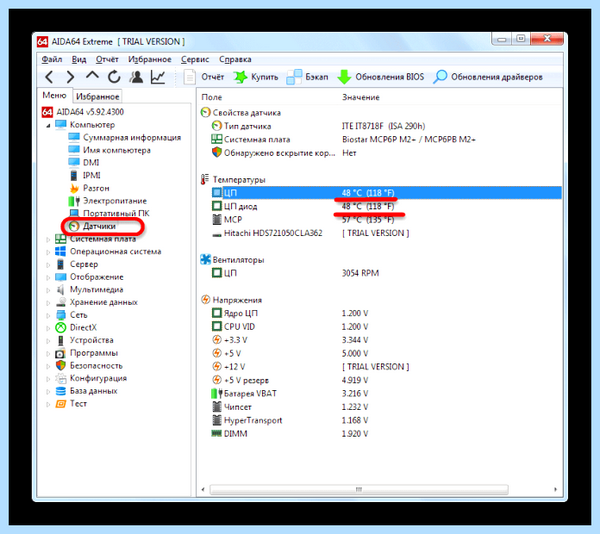Expand the Операционная система node
The height and width of the screenshot is (534, 600).
pyautogui.click(x=48, y=252)
